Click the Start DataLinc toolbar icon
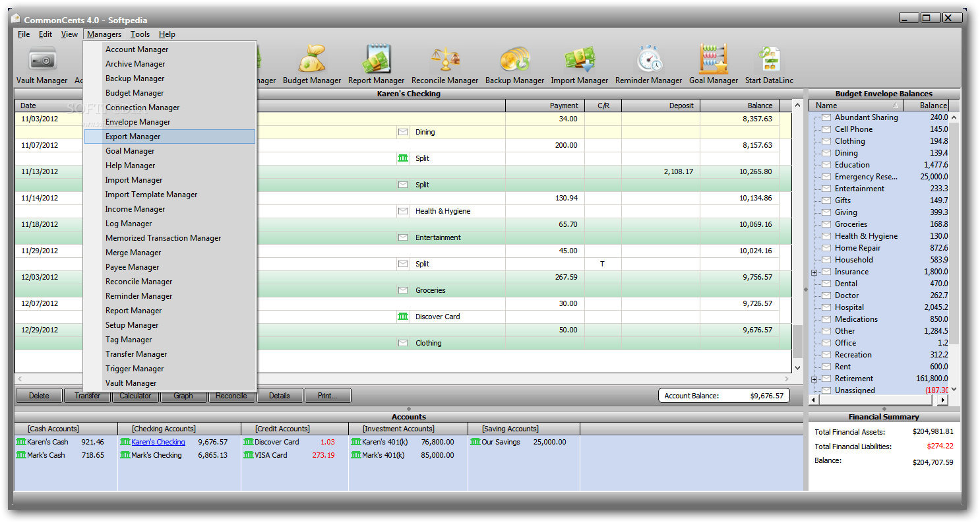This screenshot has width=980, height=523. (x=769, y=59)
